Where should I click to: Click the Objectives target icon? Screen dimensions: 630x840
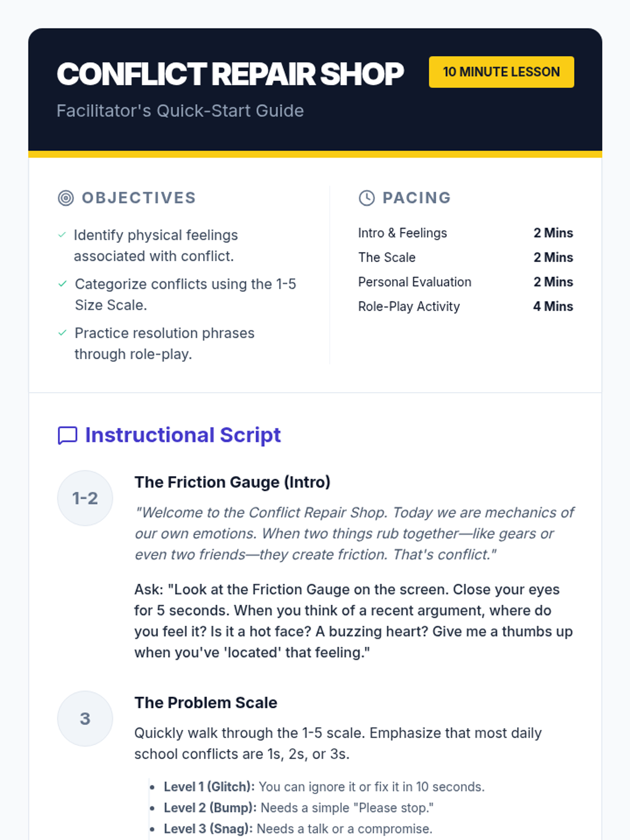66,198
